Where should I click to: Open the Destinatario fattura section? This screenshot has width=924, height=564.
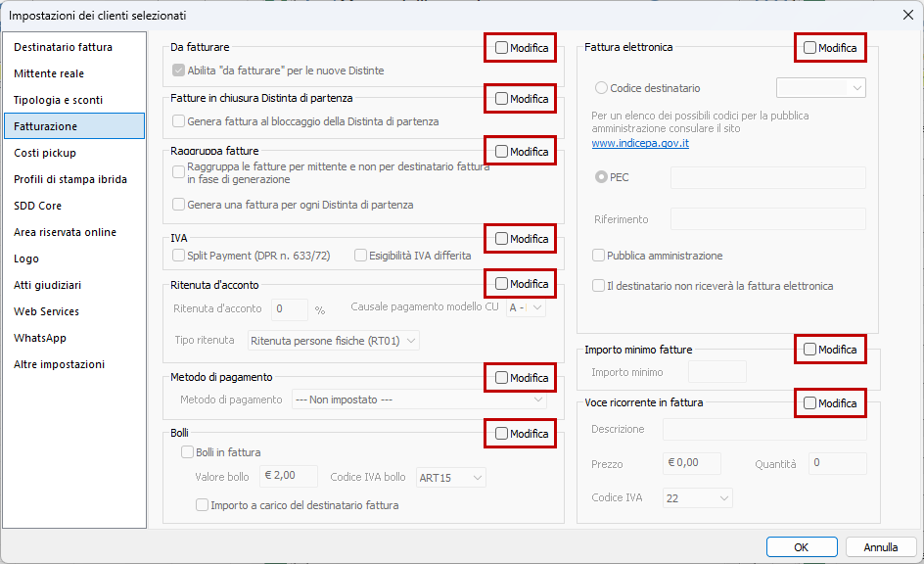63,47
